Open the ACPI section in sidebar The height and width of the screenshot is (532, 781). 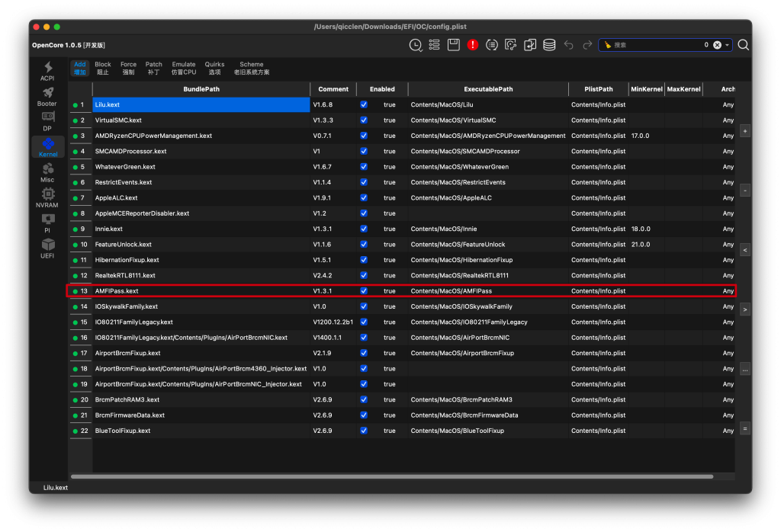(x=47, y=71)
